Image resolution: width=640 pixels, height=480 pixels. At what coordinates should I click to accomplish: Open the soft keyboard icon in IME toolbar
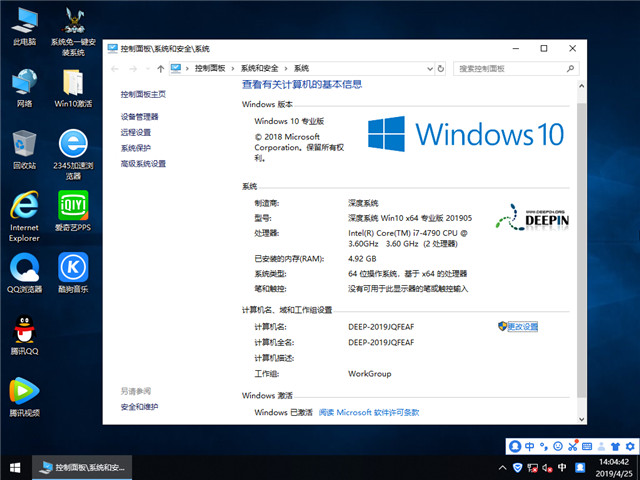(x=587, y=446)
